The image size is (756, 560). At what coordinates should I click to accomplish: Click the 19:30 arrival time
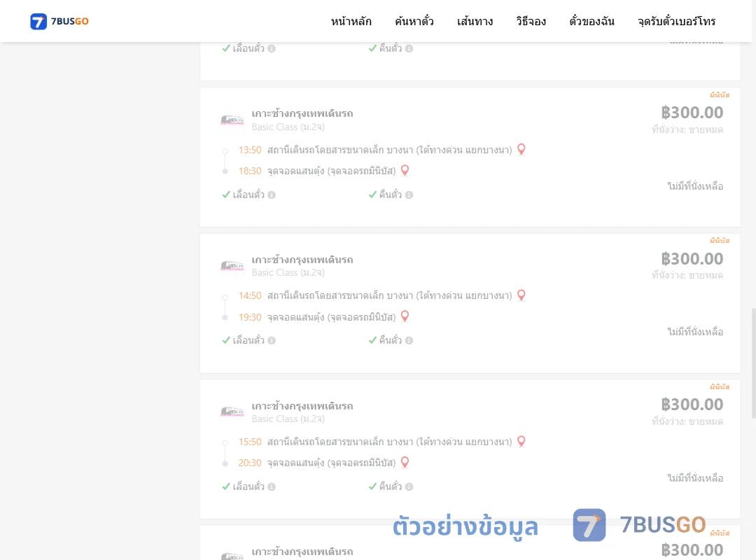(x=250, y=317)
